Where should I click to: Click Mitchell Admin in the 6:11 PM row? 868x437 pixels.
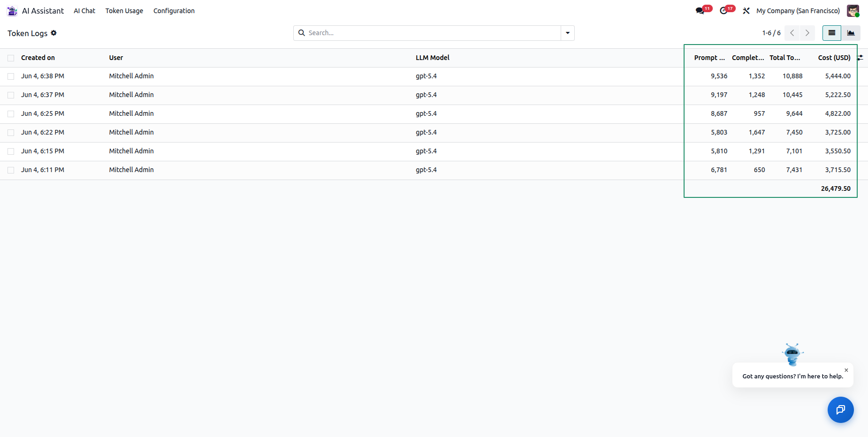131,170
